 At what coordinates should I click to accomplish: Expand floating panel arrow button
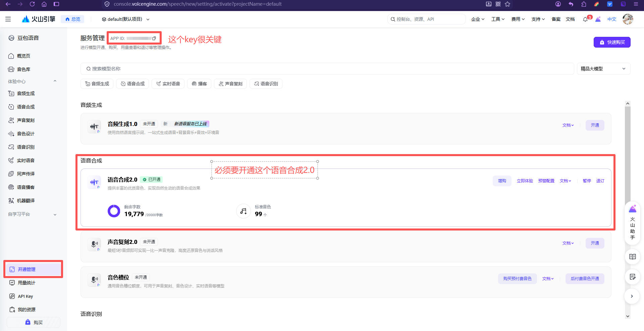[632, 296]
